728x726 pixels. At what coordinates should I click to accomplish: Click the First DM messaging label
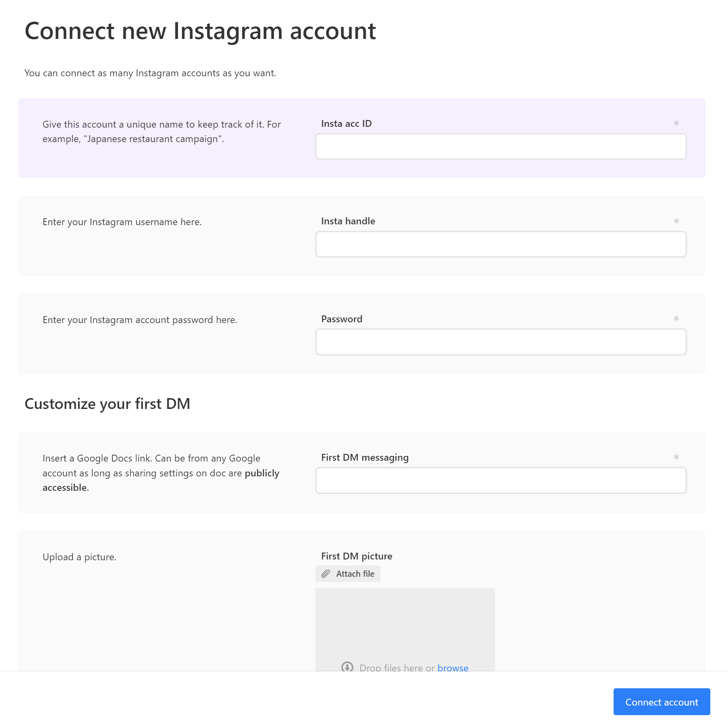pos(365,458)
